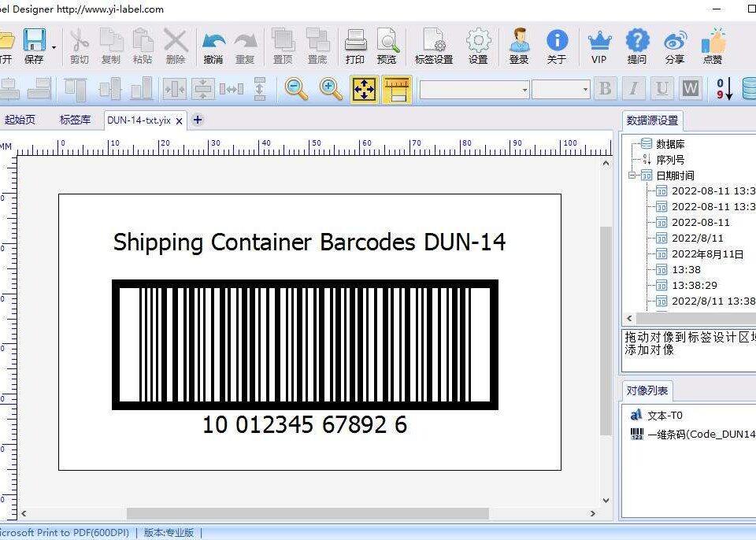The image size is (756, 540).
Task: Click the zoom in magnifier
Action: pyautogui.click(x=331, y=89)
